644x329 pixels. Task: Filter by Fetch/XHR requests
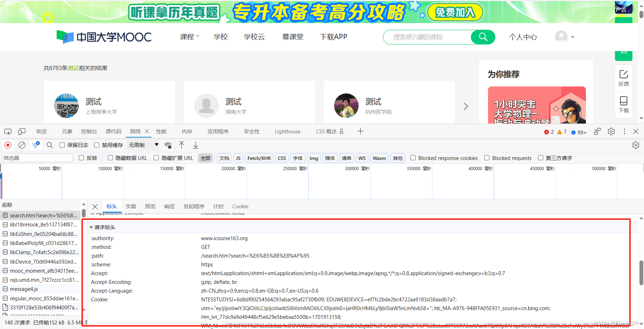tap(259, 158)
